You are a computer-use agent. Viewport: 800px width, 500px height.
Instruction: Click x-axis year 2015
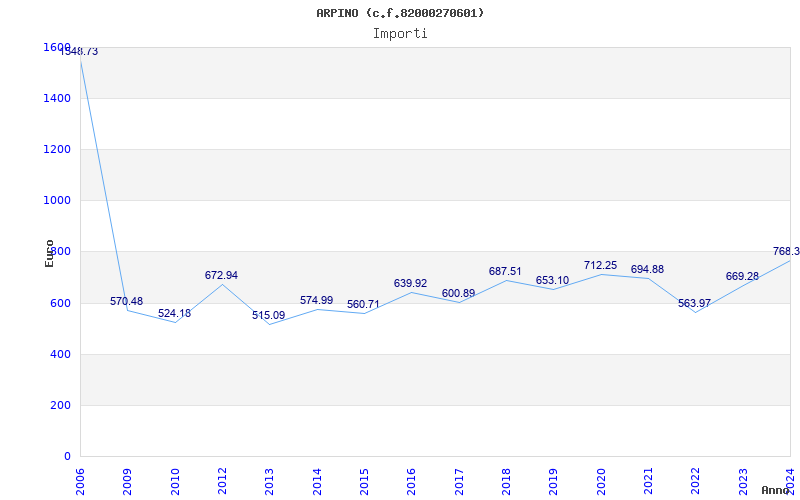(364, 481)
